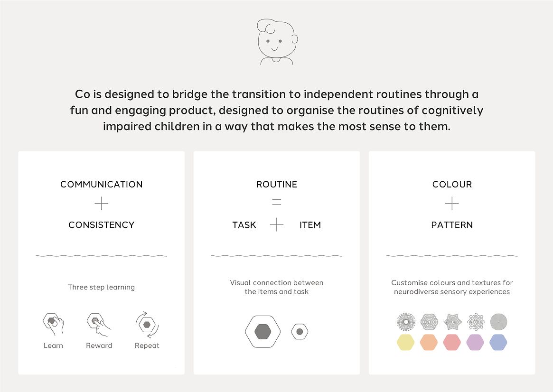Choose the star-shaped pattern icon
This screenshot has width=553, height=392.
[452, 322]
